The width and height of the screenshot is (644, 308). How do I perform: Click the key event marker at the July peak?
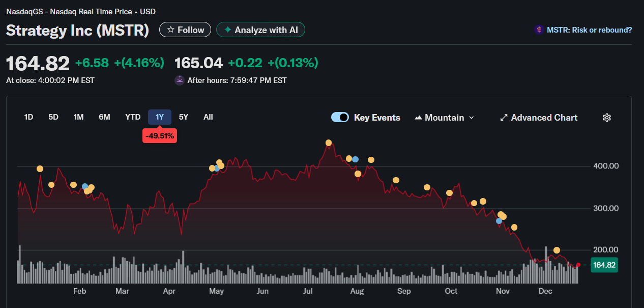coord(329,143)
